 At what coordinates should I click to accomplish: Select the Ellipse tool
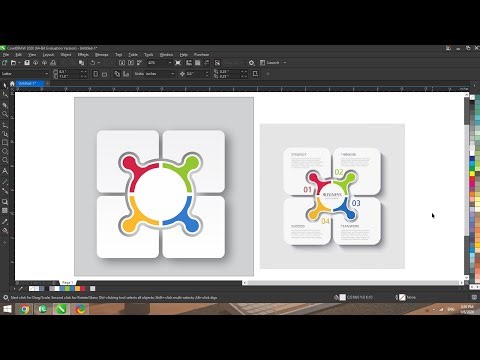point(5,151)
